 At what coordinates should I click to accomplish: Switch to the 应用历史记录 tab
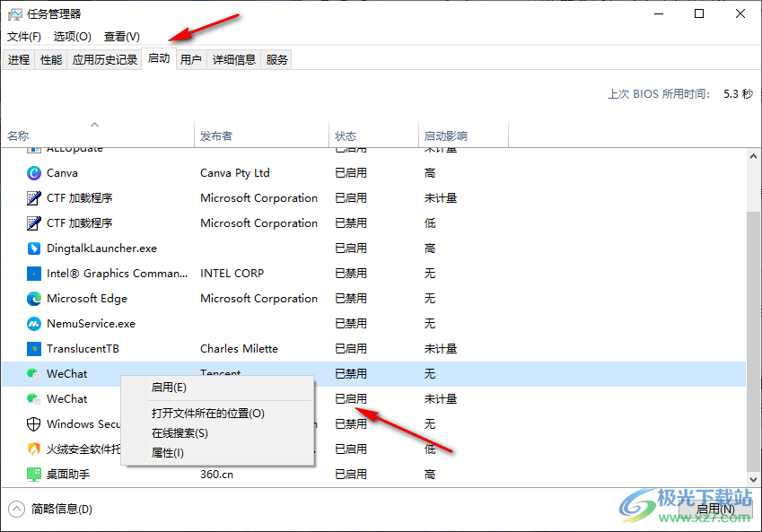(104, 60)
